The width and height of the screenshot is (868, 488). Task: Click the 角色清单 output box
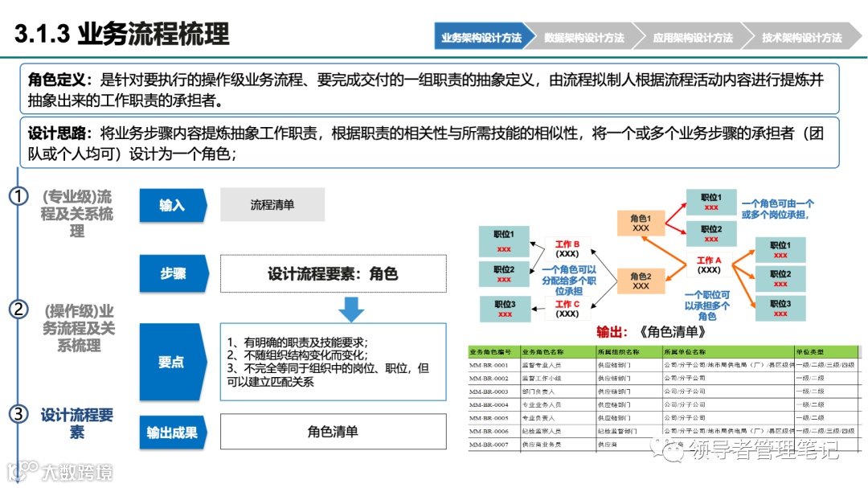coord(334,432)
